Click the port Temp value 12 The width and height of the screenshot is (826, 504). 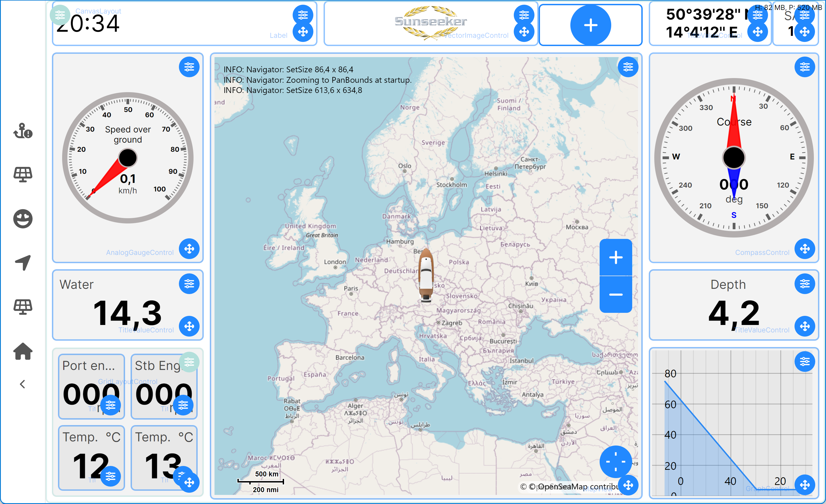click(x=91, y=466)
